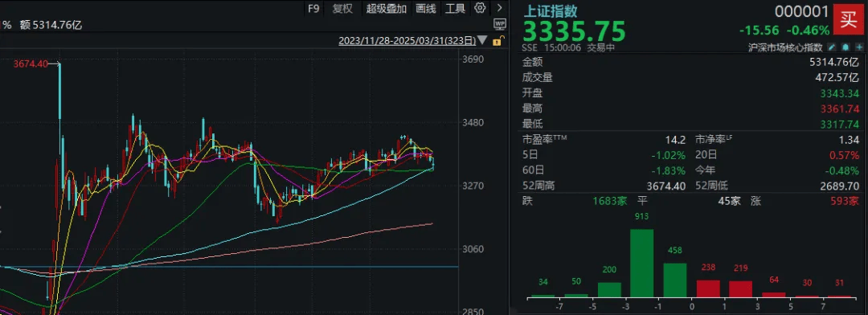Viewport: 868px width, 315px height.
Task: Click the stock code 000001
Action: coord(801,11)
